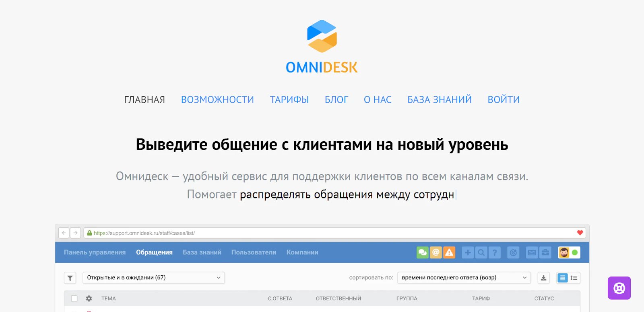644x312 pixels.
Task: Open the sort-by 'времени последнего ответа' dropdown
Action: pyautogui.click(x=464, y=278)
